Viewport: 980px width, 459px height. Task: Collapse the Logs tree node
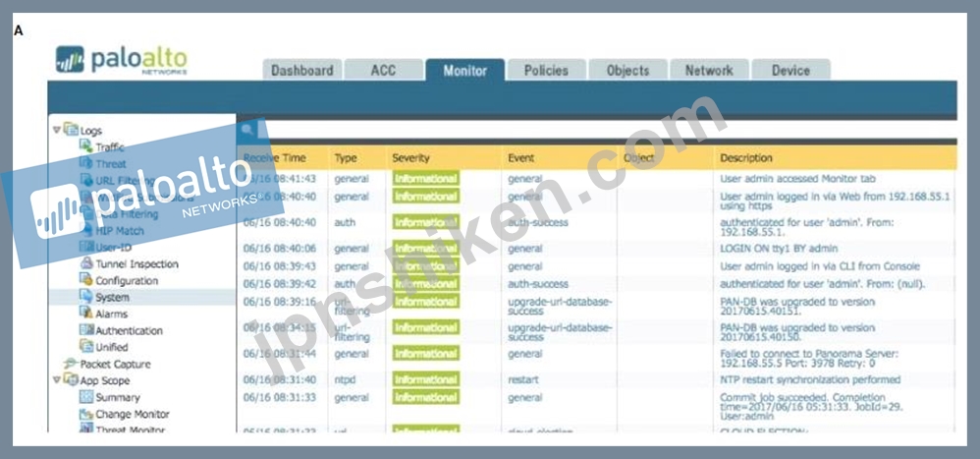tap(57, 130)
